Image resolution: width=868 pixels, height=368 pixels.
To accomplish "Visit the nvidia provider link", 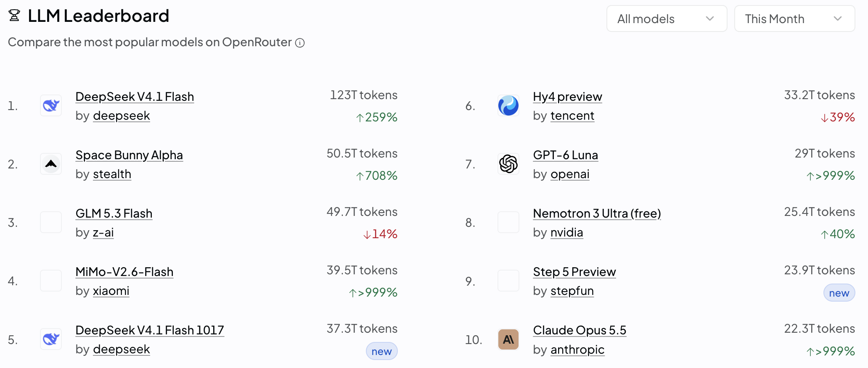I will coord(567,232).
